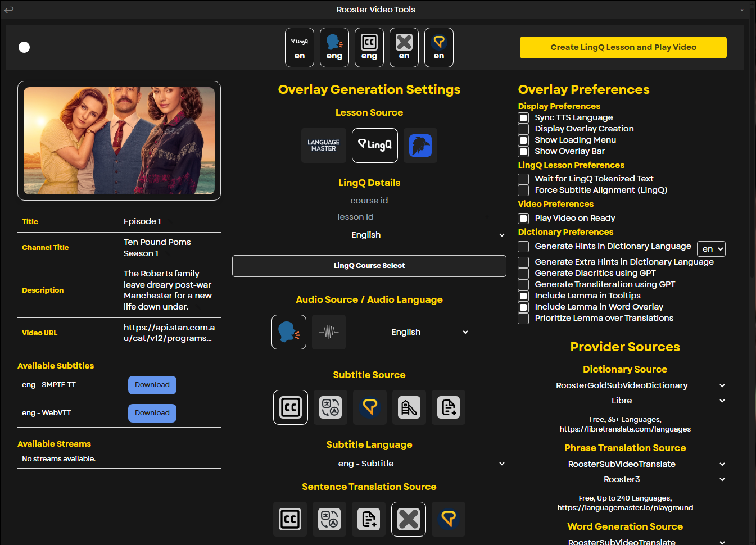Screen dimensions: 756x545
Task: Open the 'en' dictionary language dropdown
Action: pos(711,249)
